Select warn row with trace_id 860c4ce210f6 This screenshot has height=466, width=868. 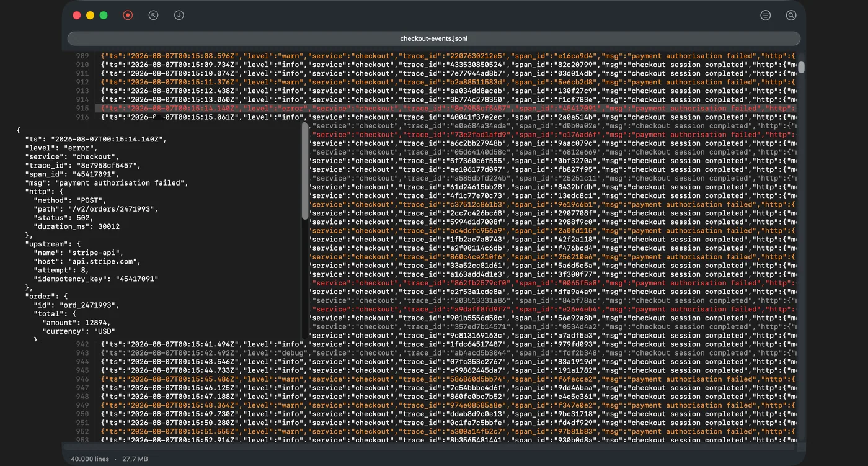pos(553,257)
